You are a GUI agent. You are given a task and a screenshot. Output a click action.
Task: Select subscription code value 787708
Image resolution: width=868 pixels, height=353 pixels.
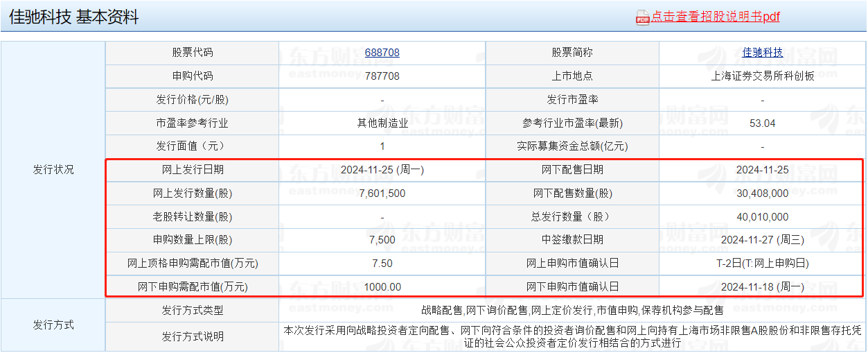tap(382, 76)
